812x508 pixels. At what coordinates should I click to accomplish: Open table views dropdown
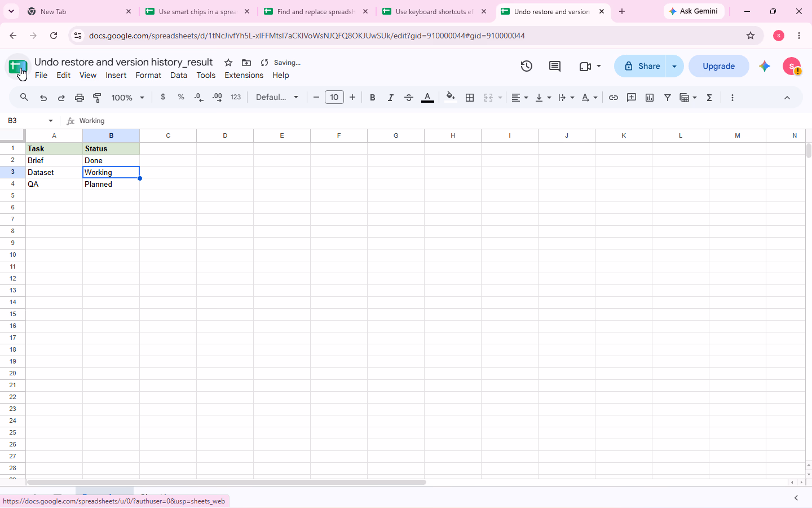689,98
